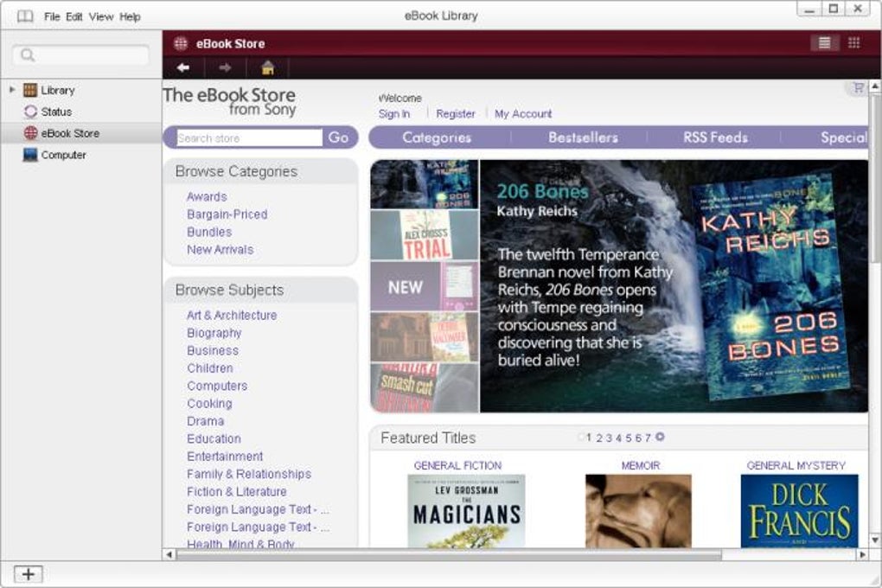Click the Status sync icon
The image size is (882, 588).
[x=30, y=112]
